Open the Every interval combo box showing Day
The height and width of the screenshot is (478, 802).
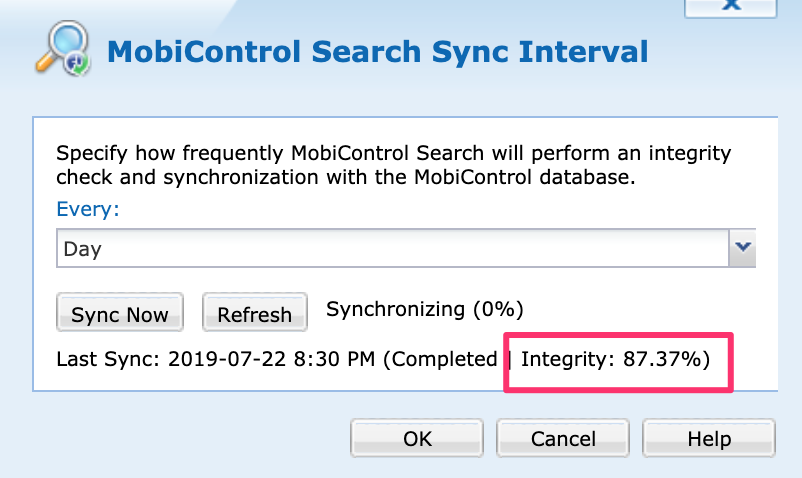(392, 248)
